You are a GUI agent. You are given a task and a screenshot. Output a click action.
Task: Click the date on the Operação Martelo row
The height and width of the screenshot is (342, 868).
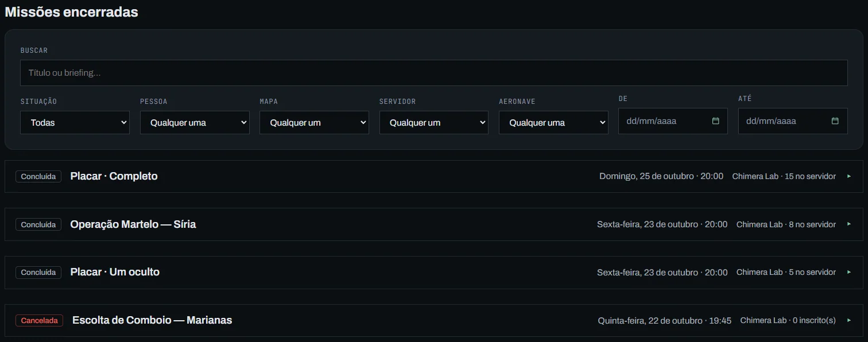tap(662, 224)
